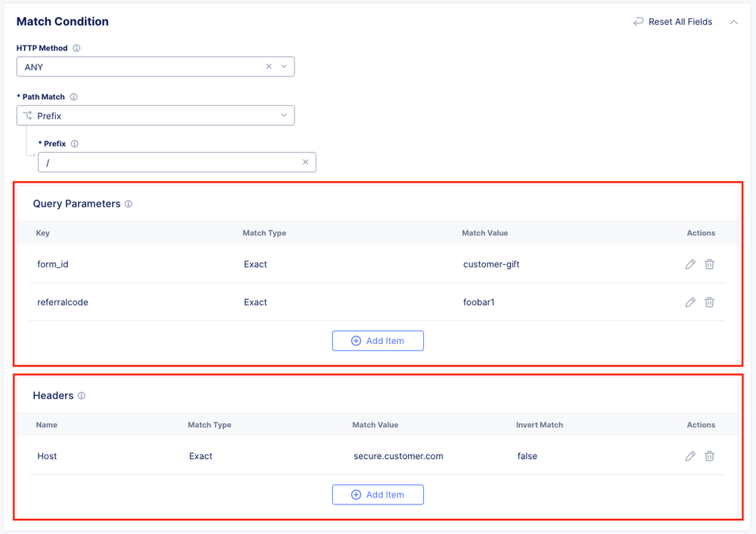Image resolution: width=756 pixels, height=534 pixels.
Task: Delete the referralcode query parameter row
Action: click(709, 302)
